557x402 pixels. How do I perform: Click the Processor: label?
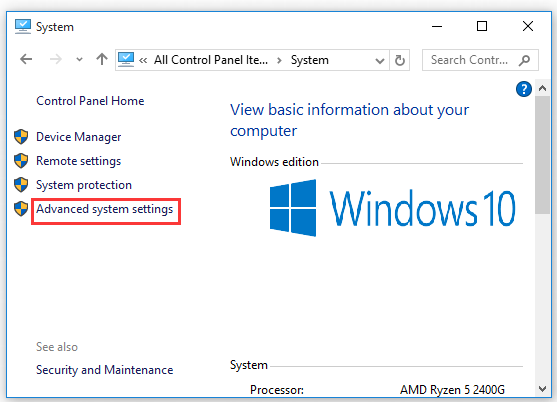[277, 390]
